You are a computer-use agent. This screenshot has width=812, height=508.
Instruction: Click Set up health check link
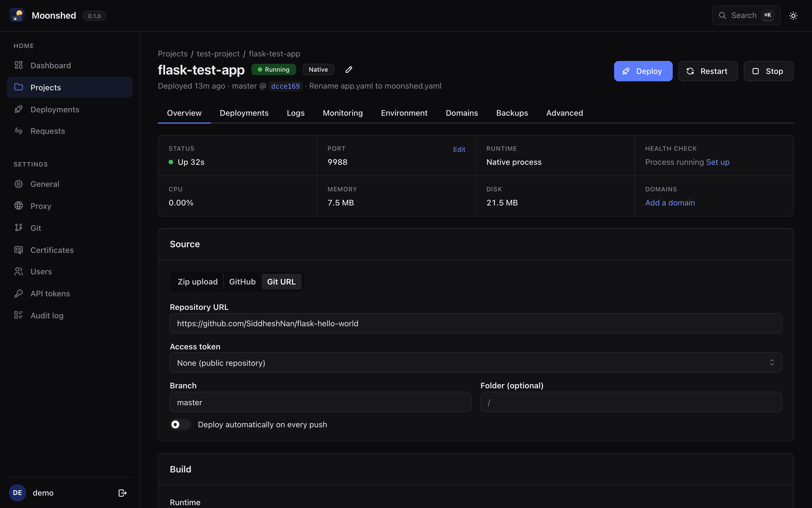click(x=717, y=162)
